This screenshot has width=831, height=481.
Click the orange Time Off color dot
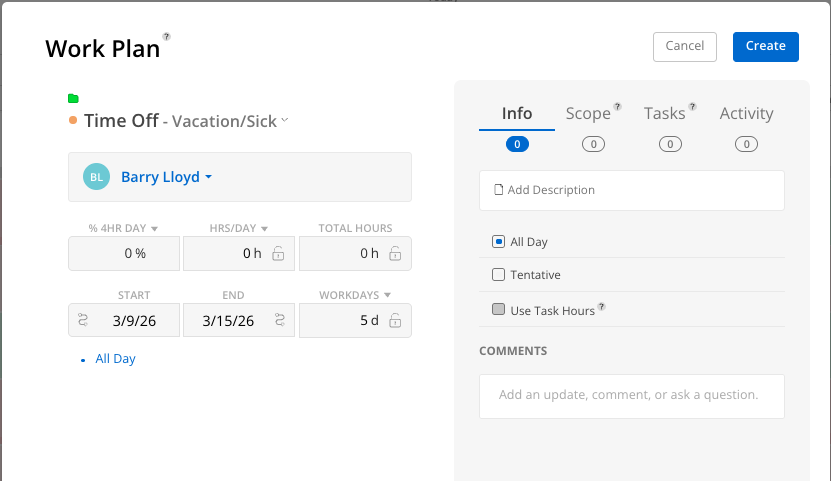point(73,121)
